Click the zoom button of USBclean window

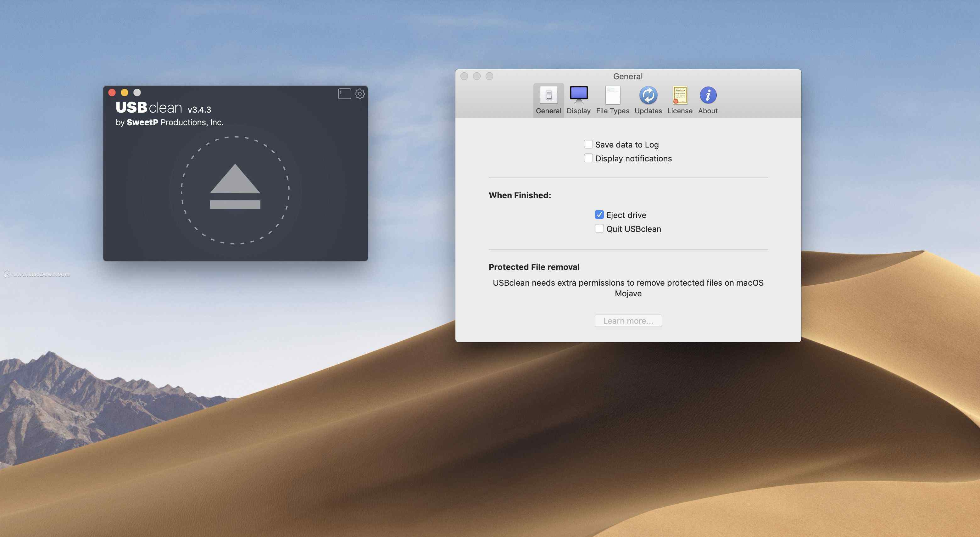(x=137, y=92)
